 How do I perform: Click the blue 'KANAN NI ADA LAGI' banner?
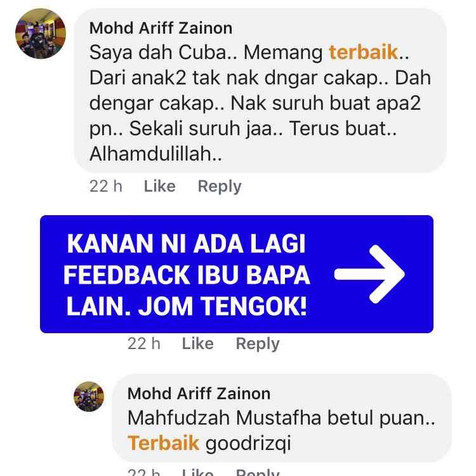coord(237,274)
